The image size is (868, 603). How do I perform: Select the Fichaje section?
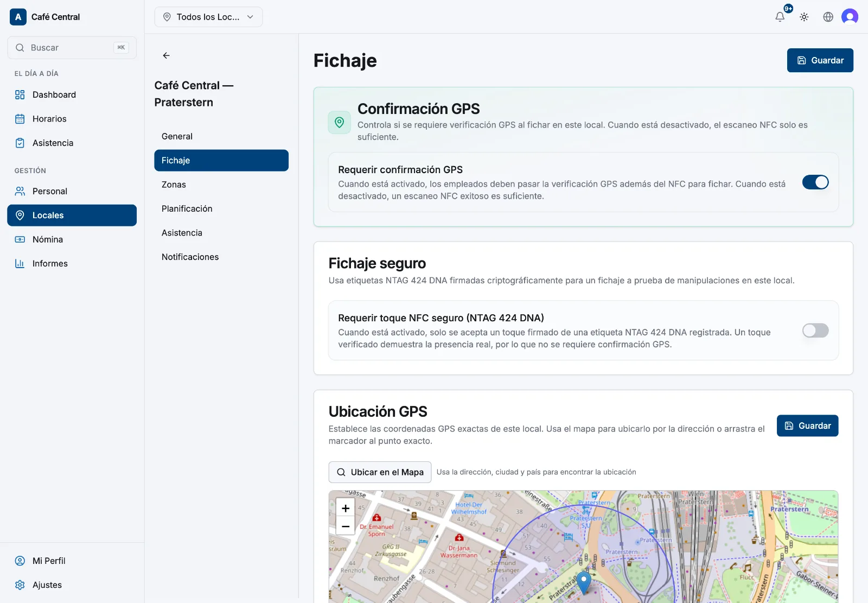click(x=221, y=161)
